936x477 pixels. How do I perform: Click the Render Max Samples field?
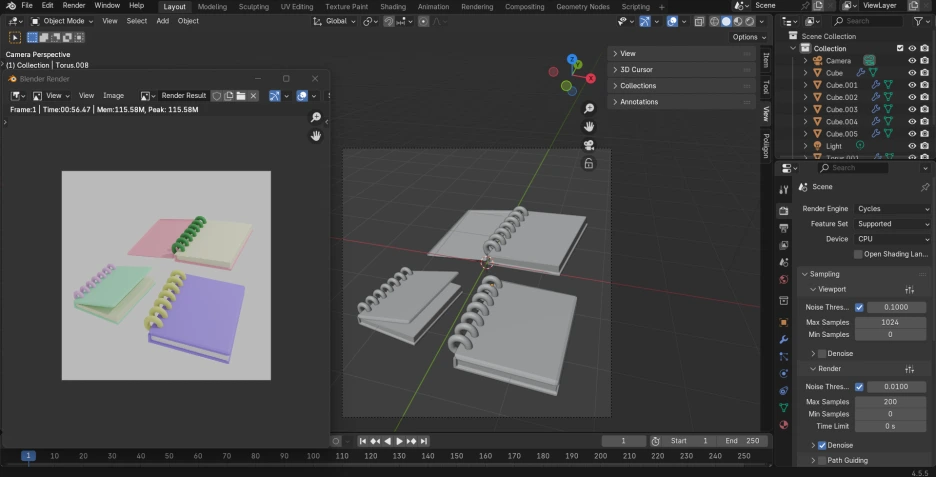(x=889, y=402)
